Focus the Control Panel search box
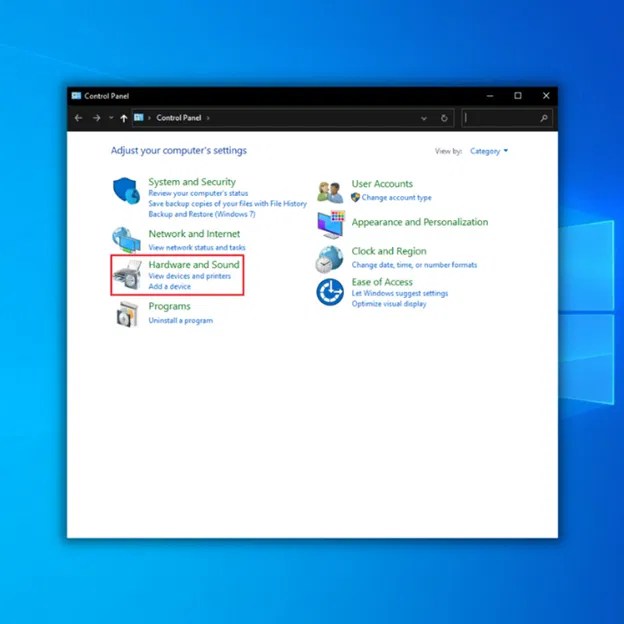Viewport: 624px width, 624px height. pyautogui.click(x=507, y=118)
